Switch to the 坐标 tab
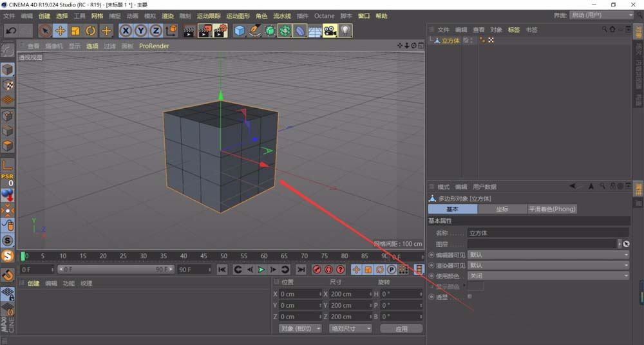The image size is (644, 345). click(x=502, y=209)
